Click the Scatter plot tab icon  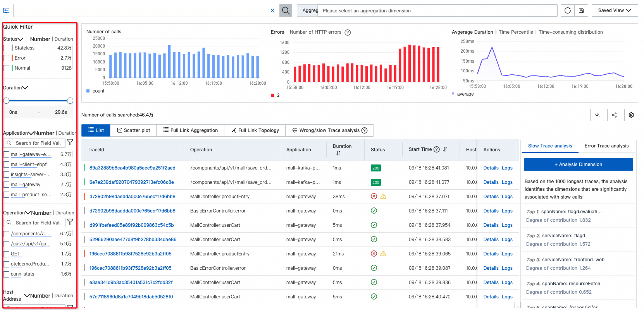point(119,130)
